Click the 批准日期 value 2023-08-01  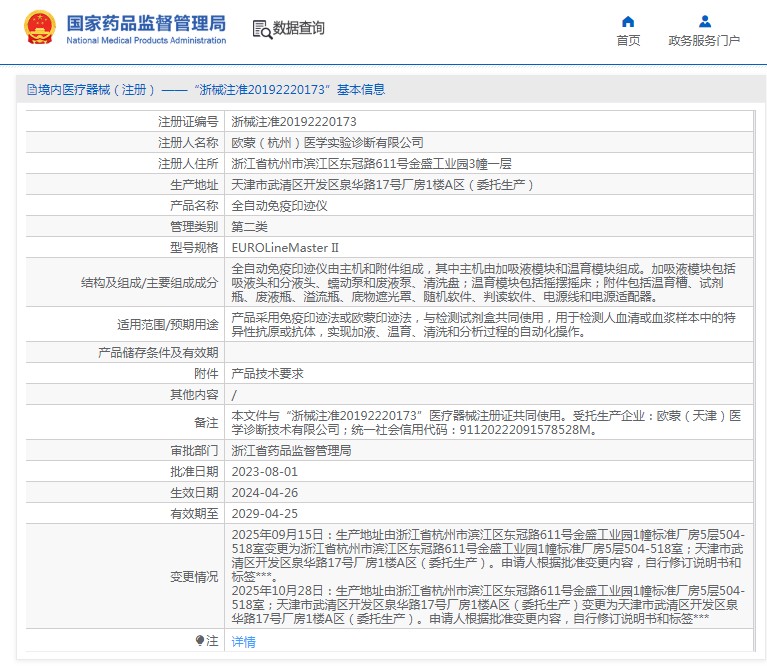point(265,471)
